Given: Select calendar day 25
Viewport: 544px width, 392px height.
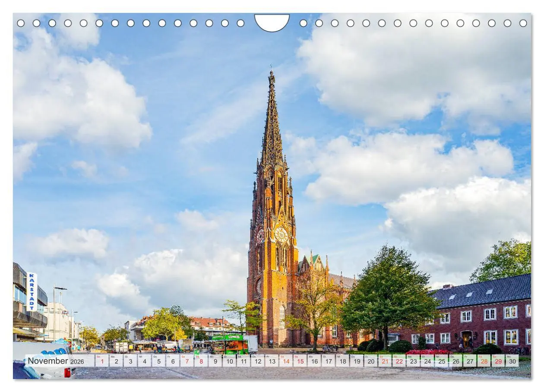Looking at the screenshot, I should (441, 361).
